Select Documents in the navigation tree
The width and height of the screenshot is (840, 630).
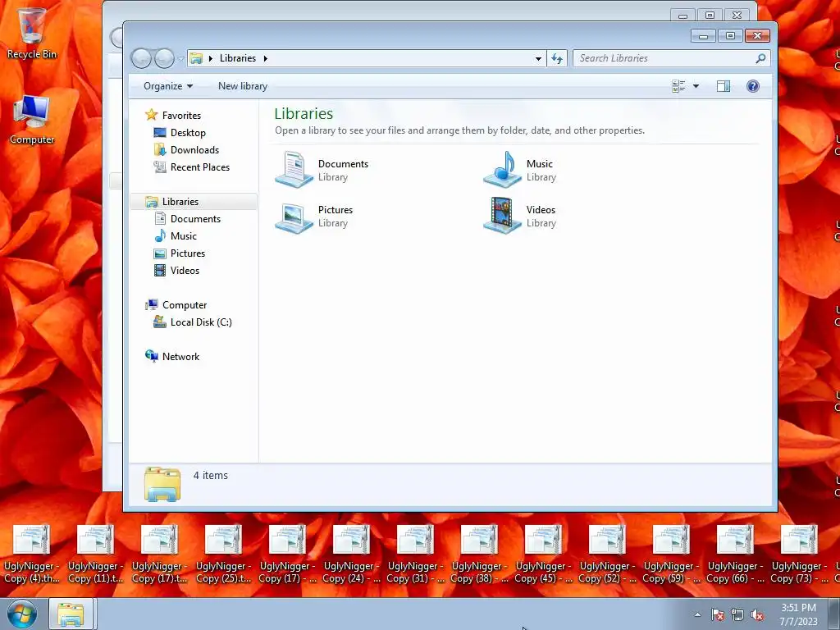pos(195,218)
